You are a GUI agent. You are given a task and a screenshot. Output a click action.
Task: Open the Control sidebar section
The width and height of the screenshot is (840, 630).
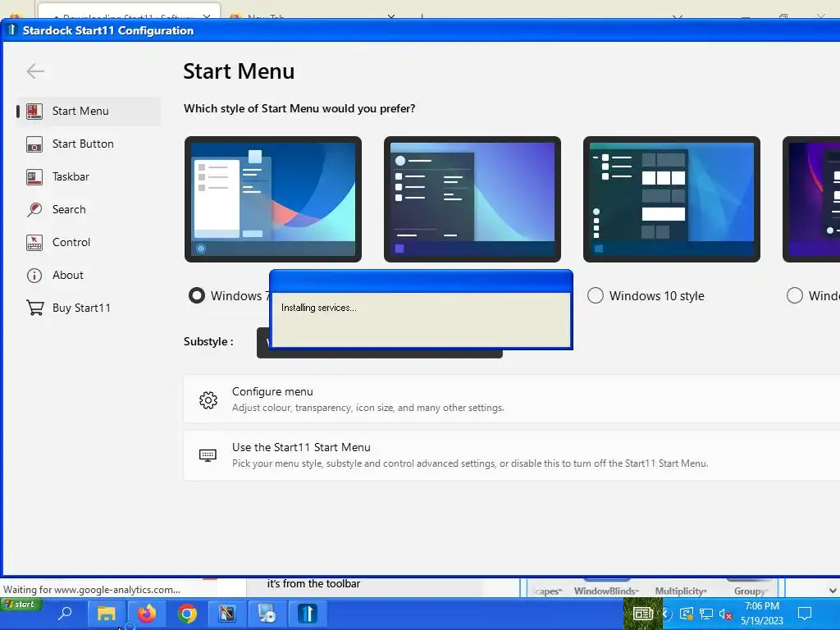89,242
